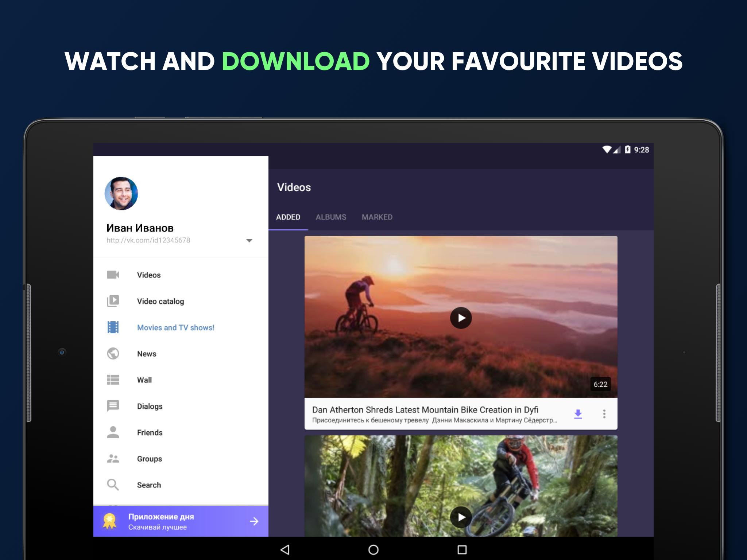The height and width of the screenshot is (560, 747).
Task: Click the Videos sidebar icon
Action: (x=113, y=275)
